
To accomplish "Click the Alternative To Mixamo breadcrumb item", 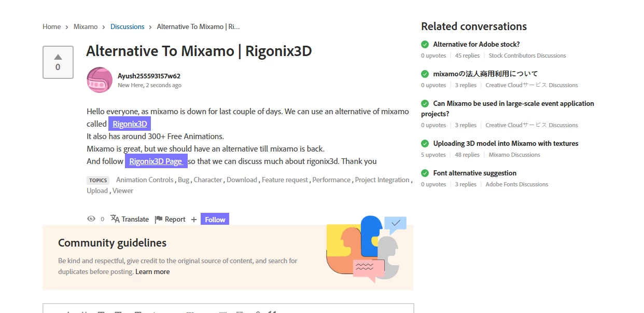I will 199,26.
